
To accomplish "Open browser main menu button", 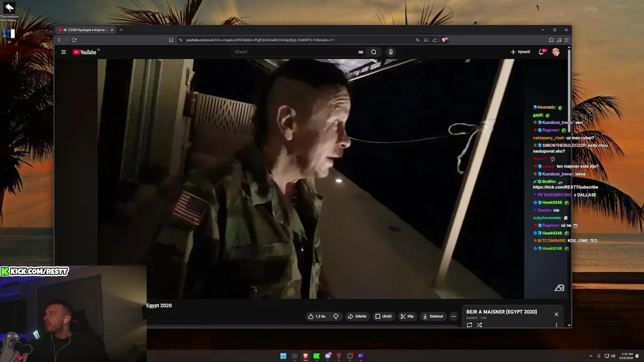I will click(567, 40).
